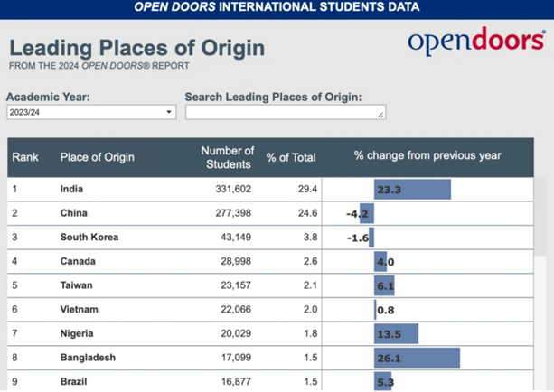Select the India row name
This screenshot has height=392, width=554.
pos(71,189)
